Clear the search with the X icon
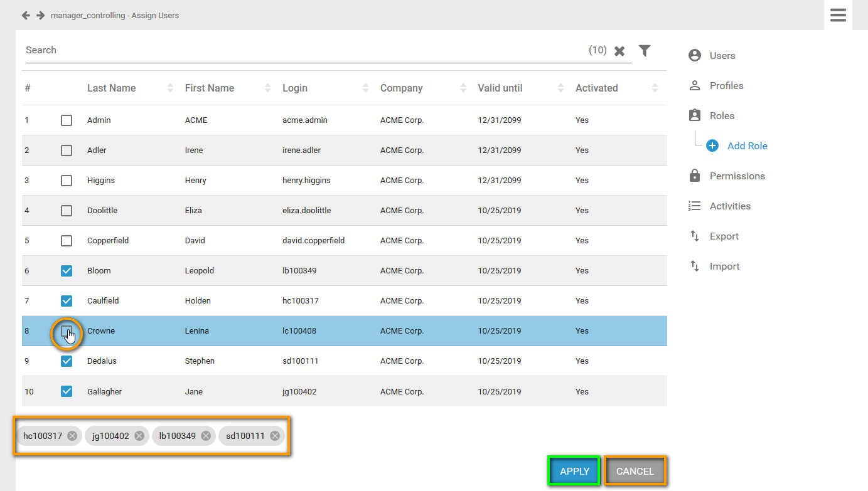 click(619, 51)
